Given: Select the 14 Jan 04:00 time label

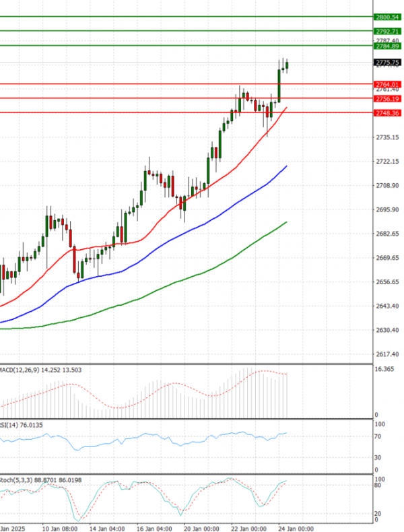Looking at the screenshot, I should click(107, 529).
